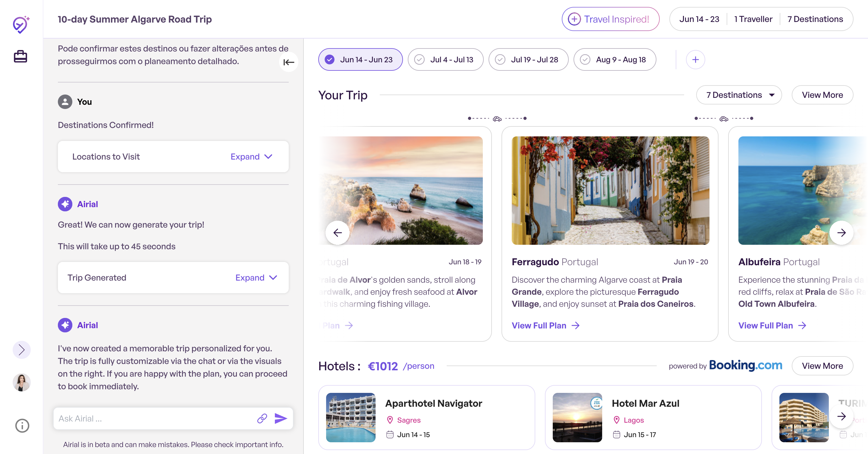Click the €1012 hotel price
Screen dimensions: 868x454
pos(383,366)
